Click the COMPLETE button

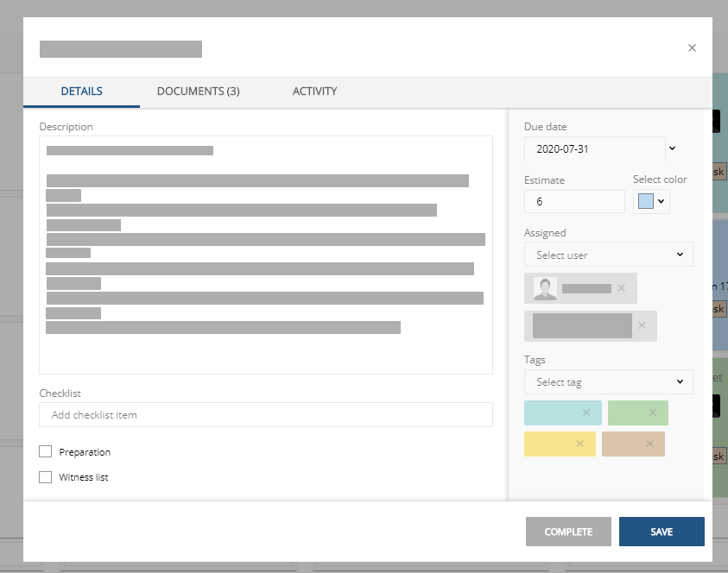coord(568,532)
